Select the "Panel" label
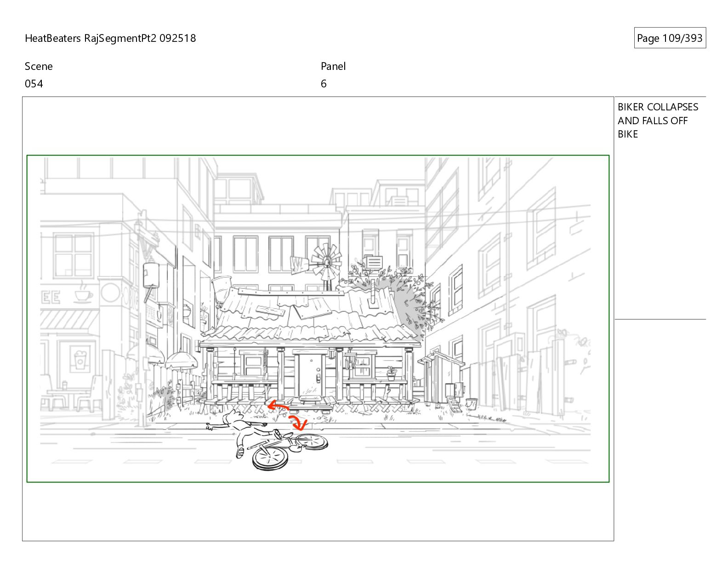 point(333,66)
